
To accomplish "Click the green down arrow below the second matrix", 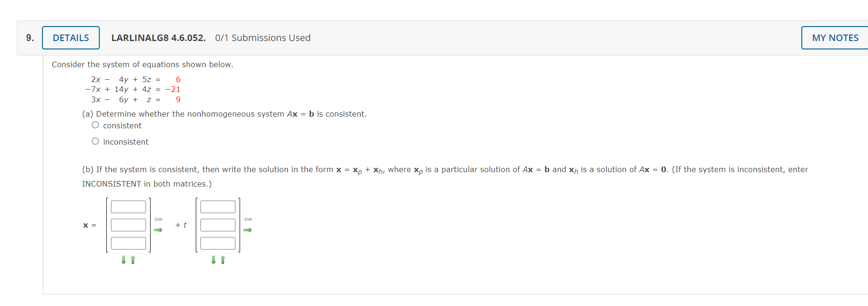I will pyautogui.click(x=213, y=260).
